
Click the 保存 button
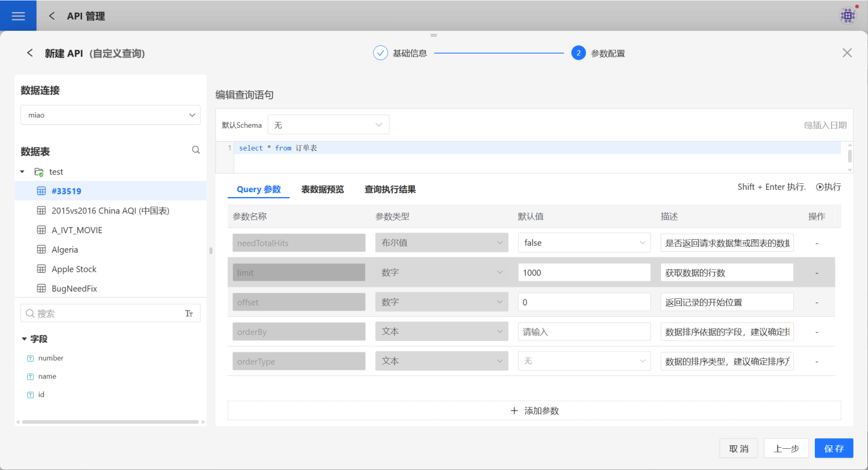coord(834,448)
